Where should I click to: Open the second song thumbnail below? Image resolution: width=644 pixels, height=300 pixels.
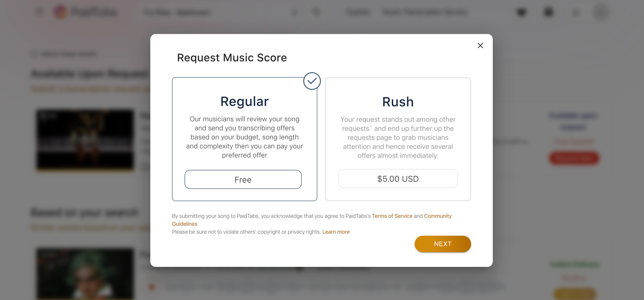85,273
